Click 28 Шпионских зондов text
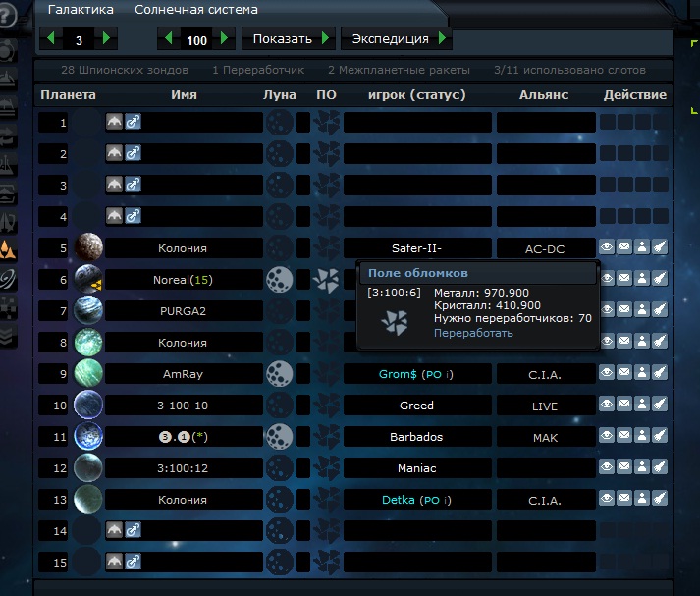The width and height of the screenshot is (700, 596). coord(125,70)
